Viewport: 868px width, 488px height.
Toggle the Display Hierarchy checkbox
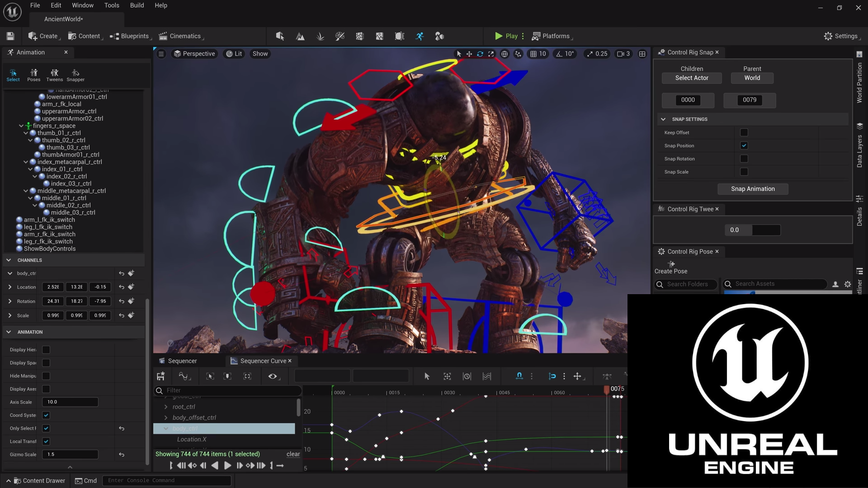tap(46, 350)
